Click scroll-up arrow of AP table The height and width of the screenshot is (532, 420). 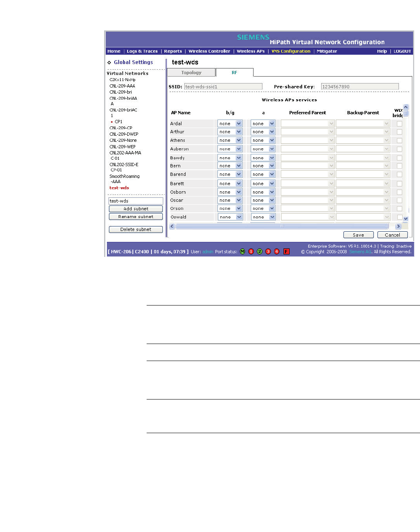(406, 107)
